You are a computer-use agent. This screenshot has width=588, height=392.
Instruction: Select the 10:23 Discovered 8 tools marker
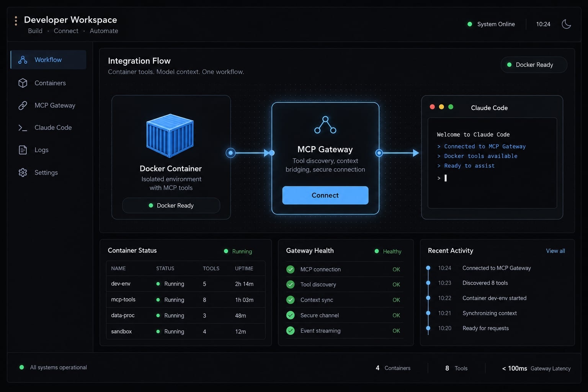pos(428,283)
